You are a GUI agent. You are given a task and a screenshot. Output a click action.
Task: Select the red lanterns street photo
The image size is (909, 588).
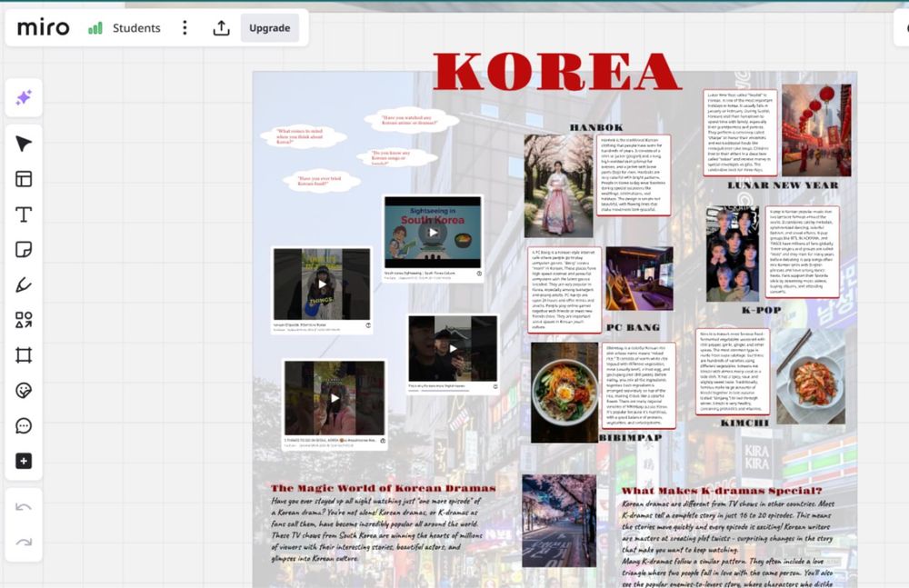click(816, 131)
